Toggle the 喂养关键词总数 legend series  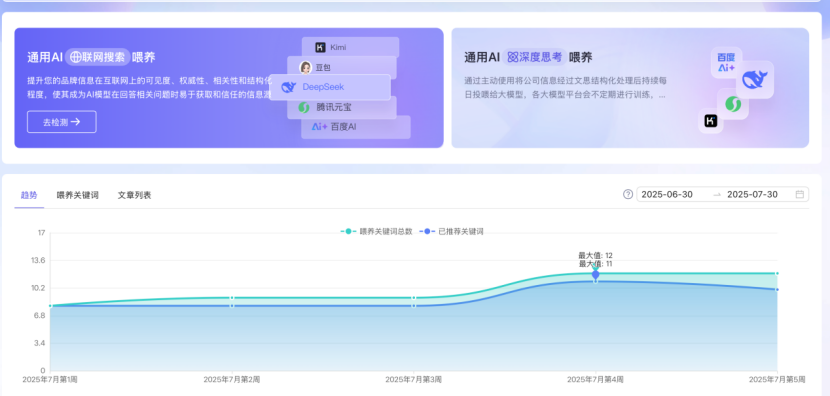click(376, 231)
